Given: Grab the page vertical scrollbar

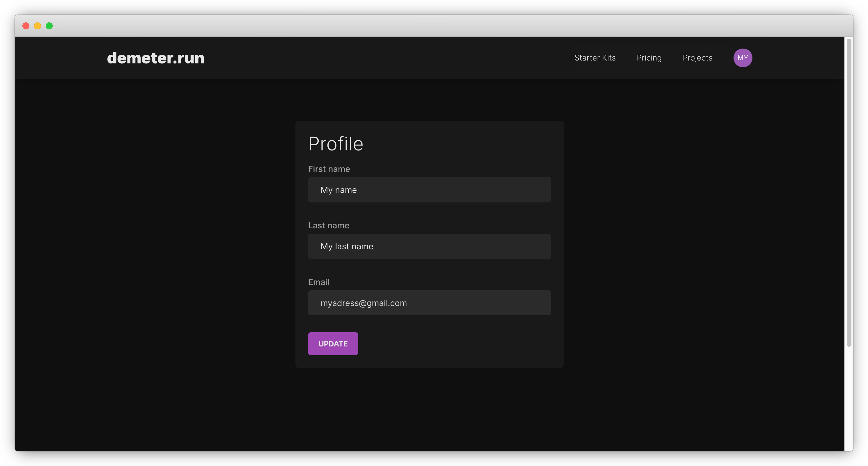Looking at the screenshot, I should coord(849,193).
